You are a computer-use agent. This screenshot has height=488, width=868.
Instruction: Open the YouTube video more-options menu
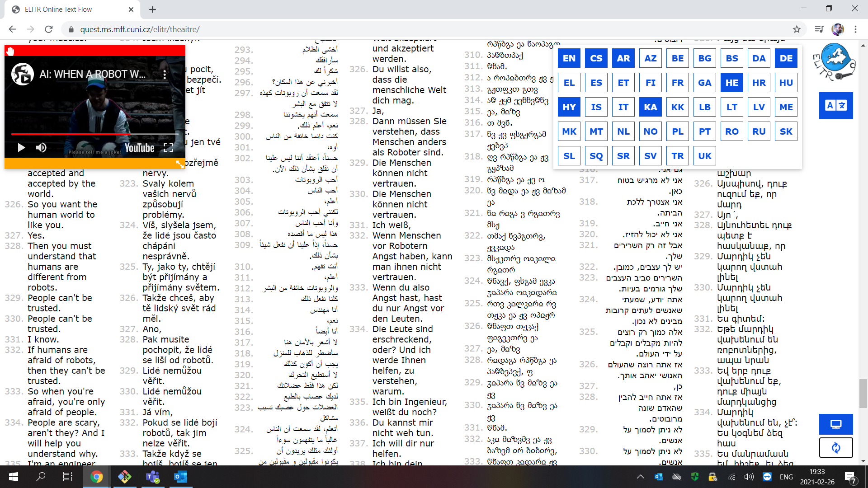click(165, 75)
